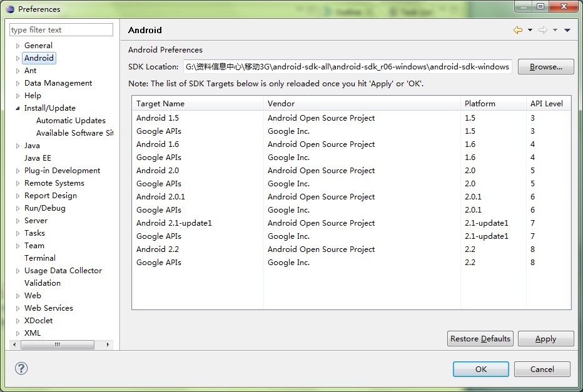Select Automatic Updates preference page
Screen dimensions: 583x392
pos(71,121)
